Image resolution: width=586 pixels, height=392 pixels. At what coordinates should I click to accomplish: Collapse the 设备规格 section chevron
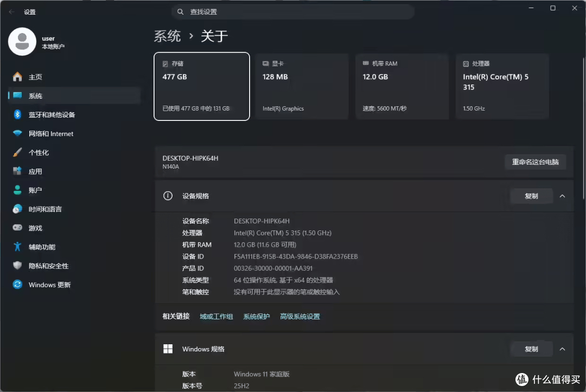point(562,196)
